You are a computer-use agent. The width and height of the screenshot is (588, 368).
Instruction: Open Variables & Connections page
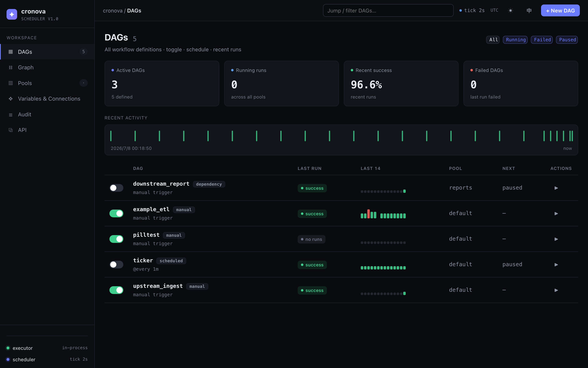coord(47,99)
